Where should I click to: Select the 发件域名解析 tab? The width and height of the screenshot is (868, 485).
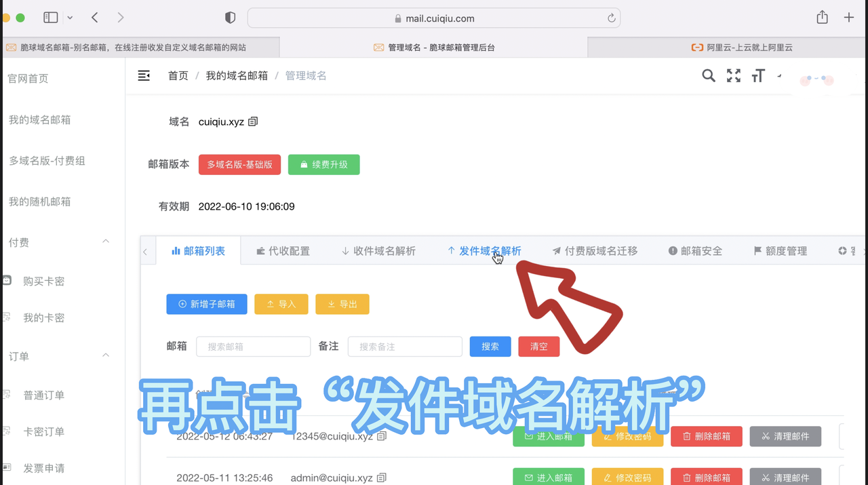tap(484, 251)
